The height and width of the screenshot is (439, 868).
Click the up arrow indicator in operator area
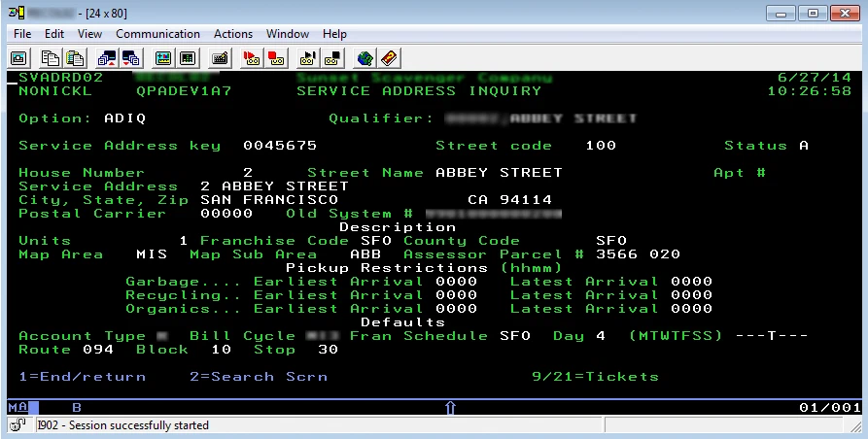pyautogui.click(x=450, y=408)
